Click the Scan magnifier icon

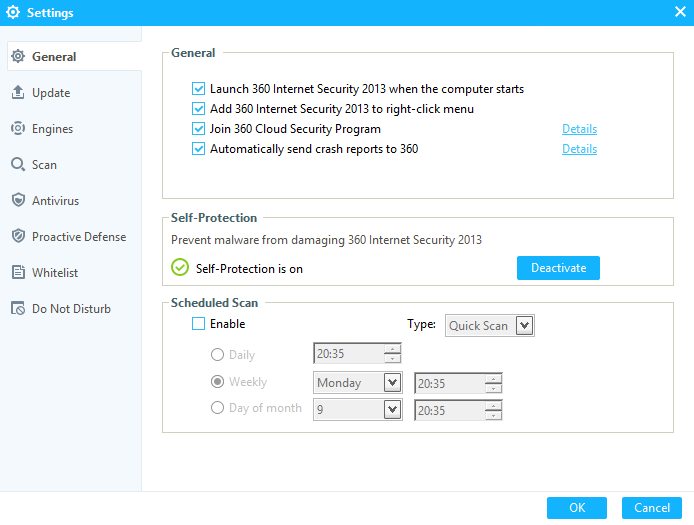(18, 164)
